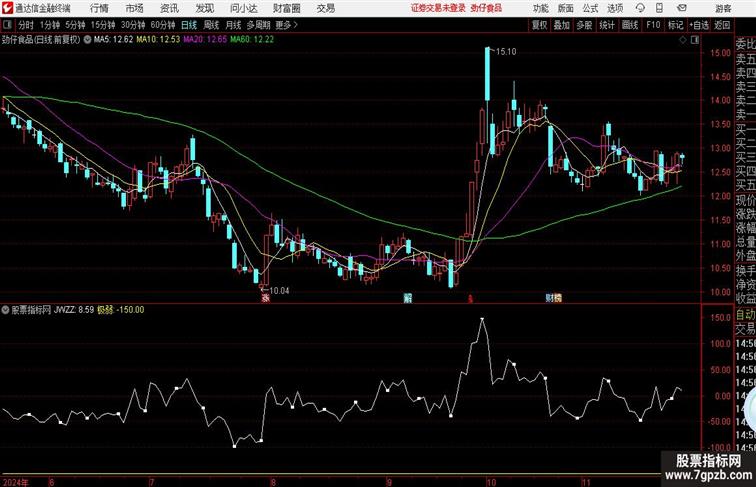Open the 发现 menu
This screenshot has width=756, height=487.
pos(205,8)
